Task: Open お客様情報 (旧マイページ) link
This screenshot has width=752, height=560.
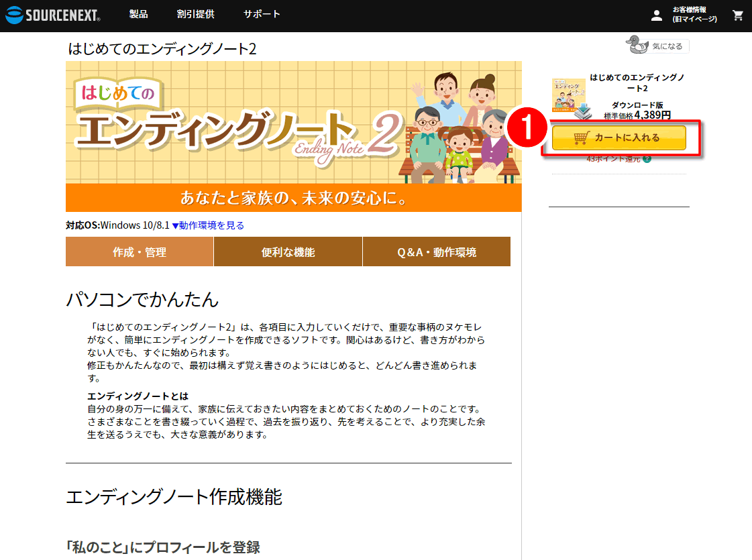Action: (x=694, y=14)
